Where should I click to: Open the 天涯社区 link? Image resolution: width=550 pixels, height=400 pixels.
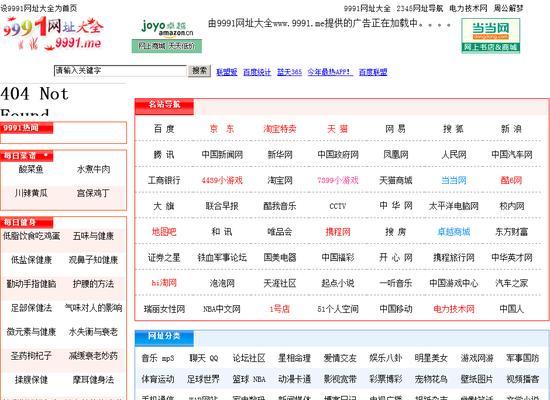point(280,283)
